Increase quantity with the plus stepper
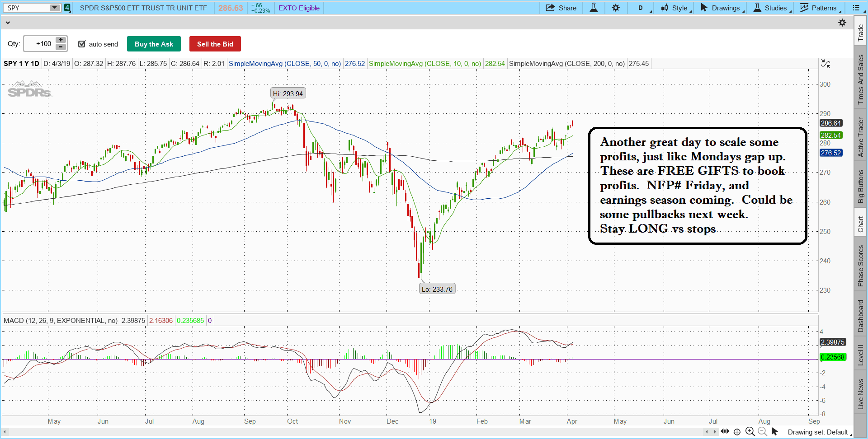Screen dimensions: 868x439 pos(61,40)
